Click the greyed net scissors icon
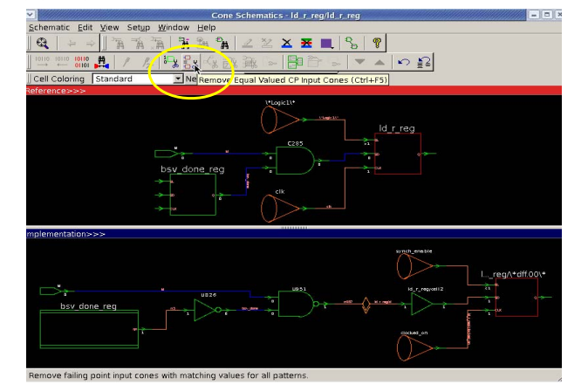 pos(211,62)
